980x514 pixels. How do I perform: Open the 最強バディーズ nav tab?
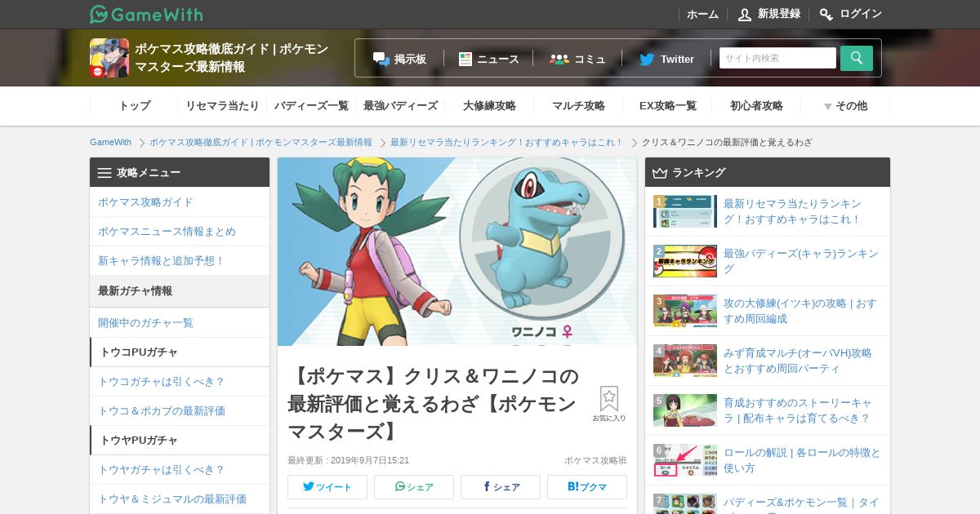(x=400, y=106)
